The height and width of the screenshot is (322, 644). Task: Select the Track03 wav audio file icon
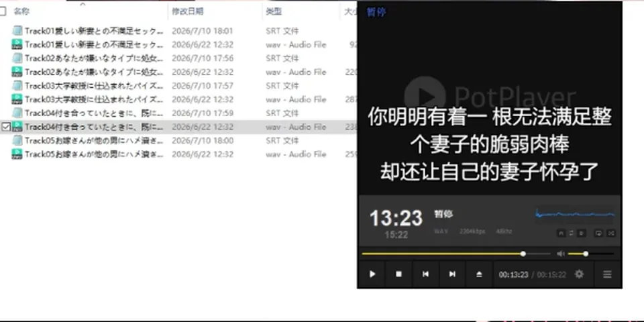(x=17, y=99)
